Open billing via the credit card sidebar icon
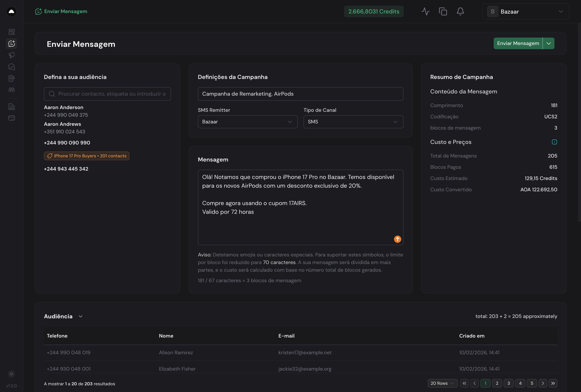 point(11,118)
